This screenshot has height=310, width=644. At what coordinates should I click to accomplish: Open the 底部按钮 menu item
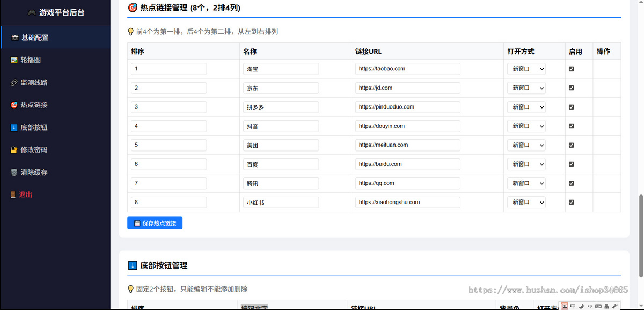point(55,127)
